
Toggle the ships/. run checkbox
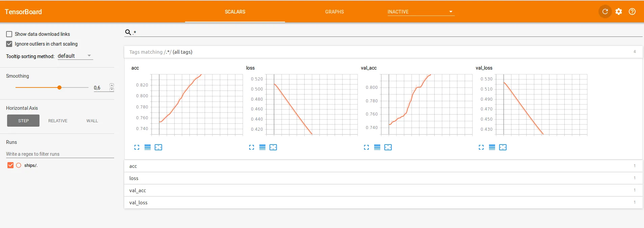point(10,165)
